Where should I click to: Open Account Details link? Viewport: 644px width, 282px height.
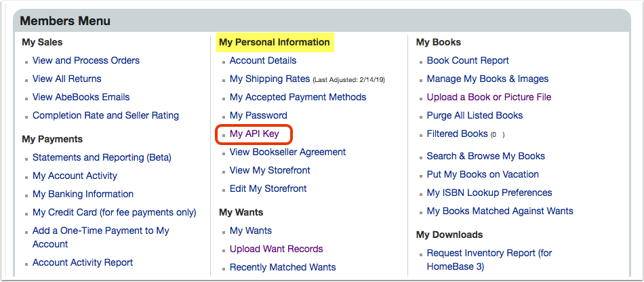[263, 60]
